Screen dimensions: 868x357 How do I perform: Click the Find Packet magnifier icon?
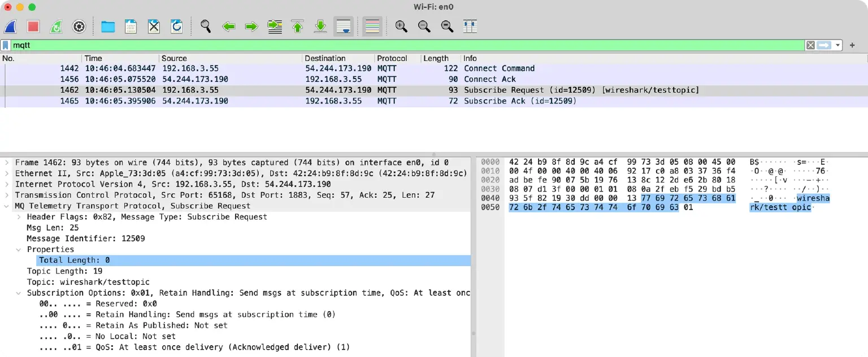tap(206, 26)
